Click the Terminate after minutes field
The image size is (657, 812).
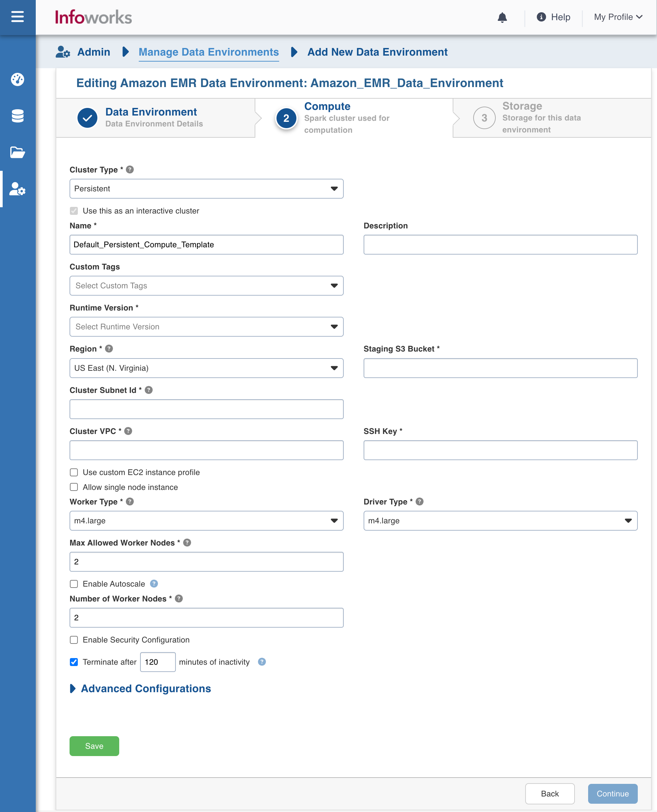pyautogui.click(x=158, y=662)
